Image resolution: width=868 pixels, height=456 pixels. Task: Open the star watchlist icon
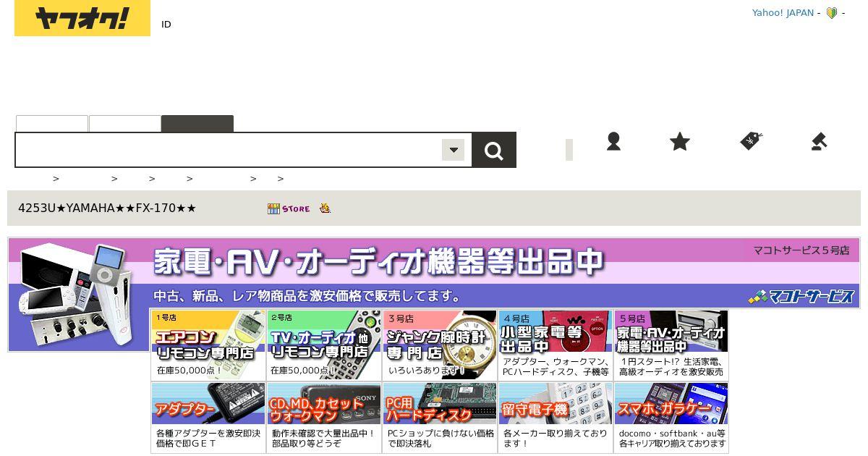(x=680, y=141)
